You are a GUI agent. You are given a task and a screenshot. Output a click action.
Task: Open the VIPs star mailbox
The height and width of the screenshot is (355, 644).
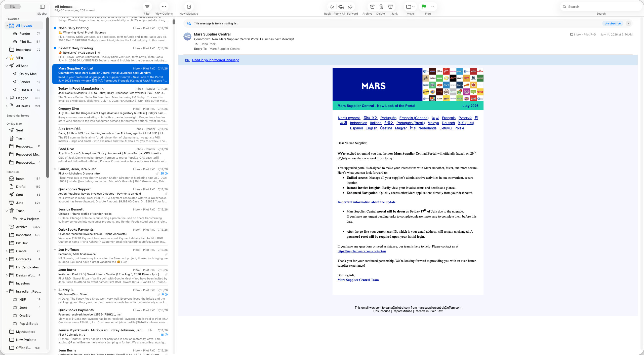click(19, 58)
